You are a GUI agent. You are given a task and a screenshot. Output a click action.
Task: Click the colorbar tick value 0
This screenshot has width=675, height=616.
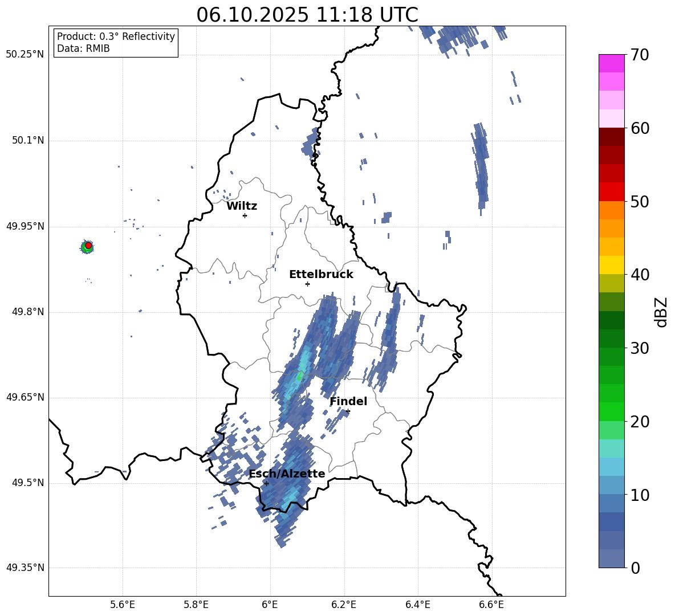click(635, 568)
